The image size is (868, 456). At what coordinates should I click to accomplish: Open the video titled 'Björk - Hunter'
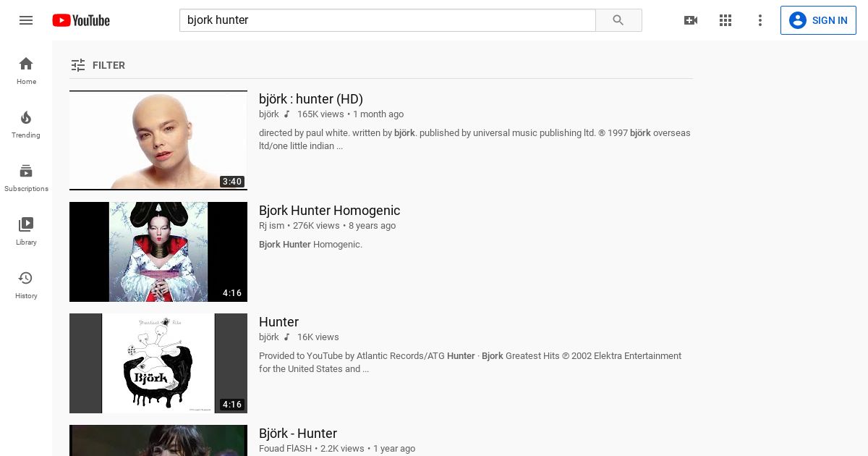coord(298,434)
